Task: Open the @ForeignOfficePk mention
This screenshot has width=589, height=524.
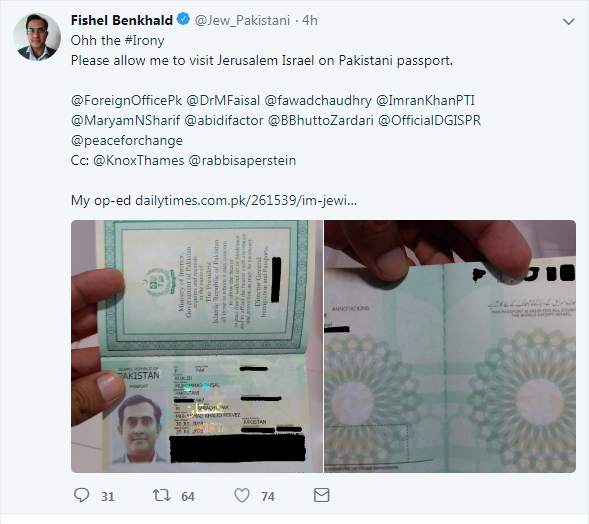Action: [127, 101]
